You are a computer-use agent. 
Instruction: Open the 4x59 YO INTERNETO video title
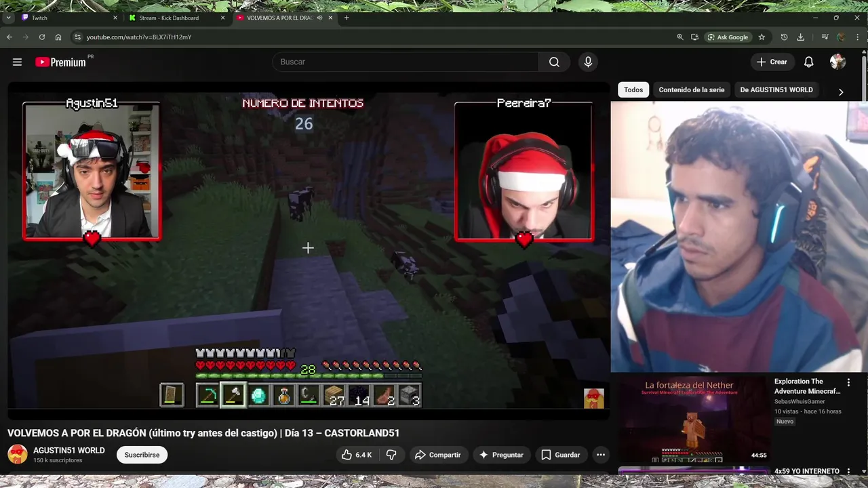(x=807, y=471)
